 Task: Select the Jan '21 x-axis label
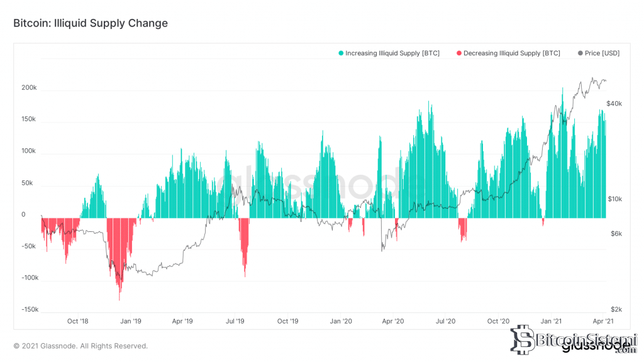coord(551,321)
